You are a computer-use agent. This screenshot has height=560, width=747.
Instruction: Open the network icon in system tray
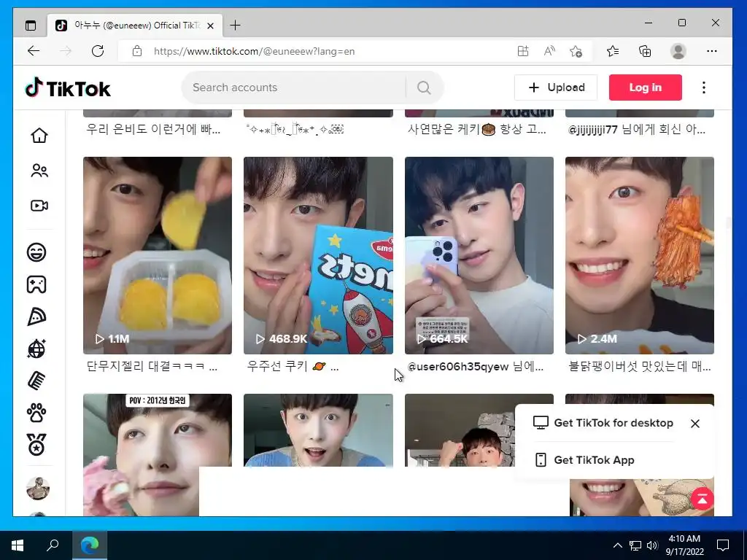[635, 545]
